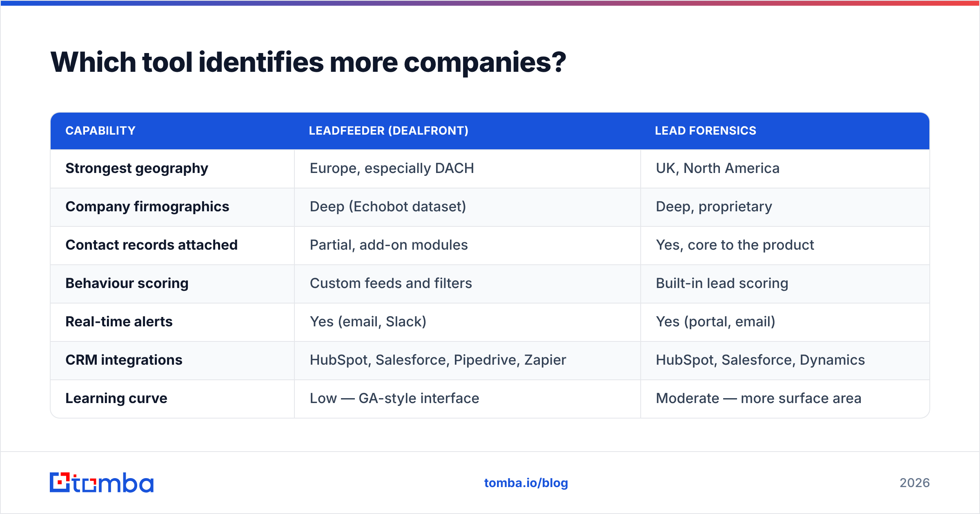
Task: Click the 2026 year in the footer
Action: click(x=915, y=483)
